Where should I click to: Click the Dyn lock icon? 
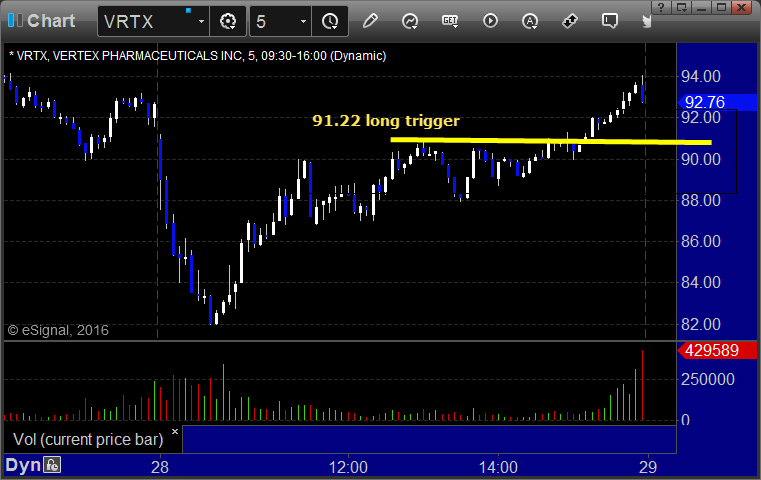coord(52,465)
